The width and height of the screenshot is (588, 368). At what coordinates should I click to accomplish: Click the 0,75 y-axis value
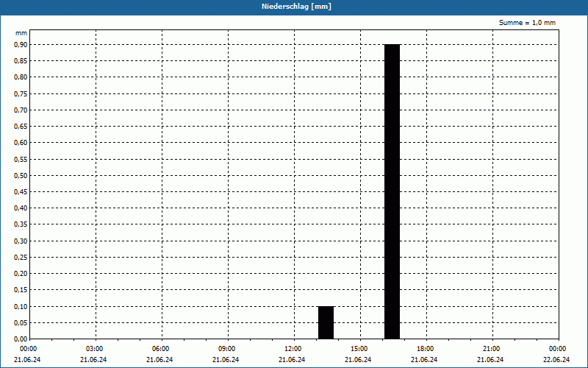(x=21, y=94)
